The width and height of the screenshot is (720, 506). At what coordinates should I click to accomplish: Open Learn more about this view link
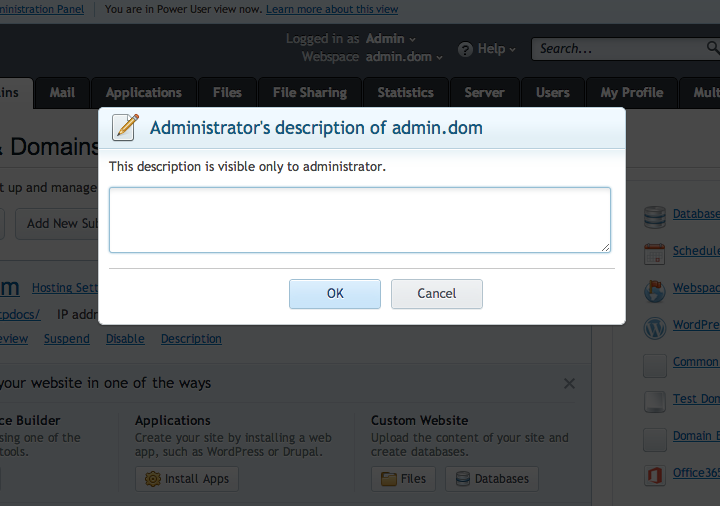[x=332, y=9]
